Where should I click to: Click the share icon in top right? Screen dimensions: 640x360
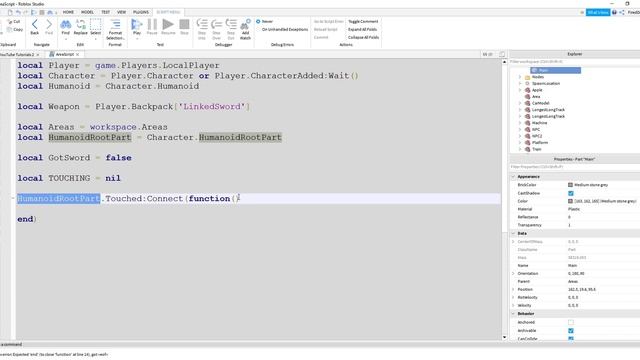point(622,13)
